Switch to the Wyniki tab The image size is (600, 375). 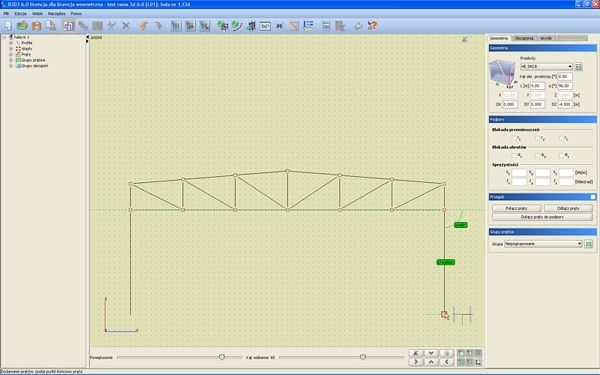tap(546, 38)
